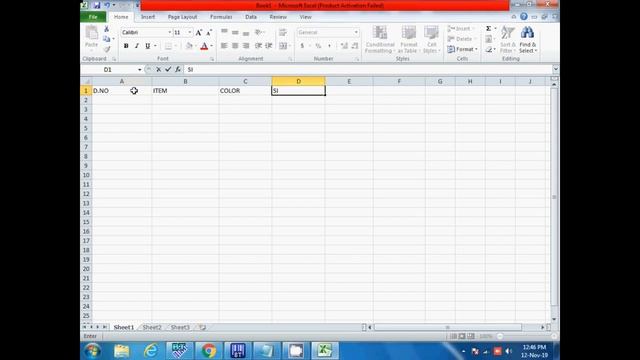The image size is (640, 360).
Task: Open Windows Start menu orb
Action: point(92,351)
